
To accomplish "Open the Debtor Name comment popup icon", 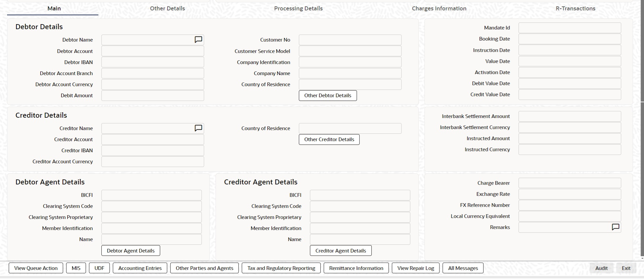I will pyautogui.click(x=198, y=40).
